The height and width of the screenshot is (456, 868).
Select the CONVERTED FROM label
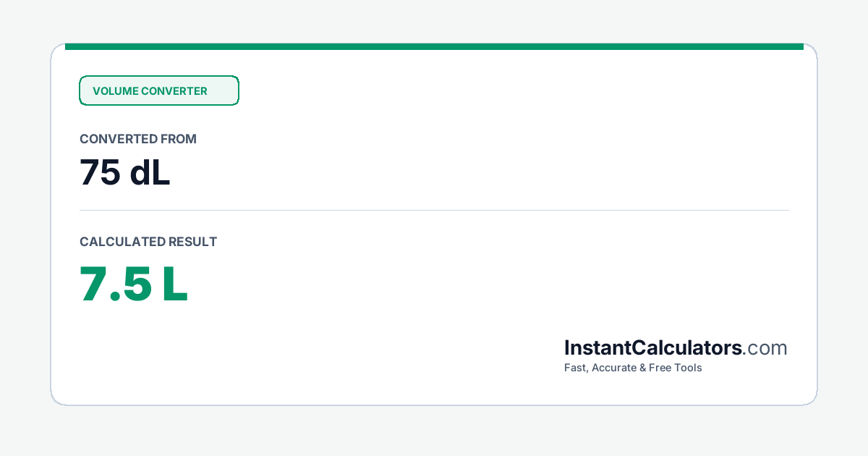138,139
